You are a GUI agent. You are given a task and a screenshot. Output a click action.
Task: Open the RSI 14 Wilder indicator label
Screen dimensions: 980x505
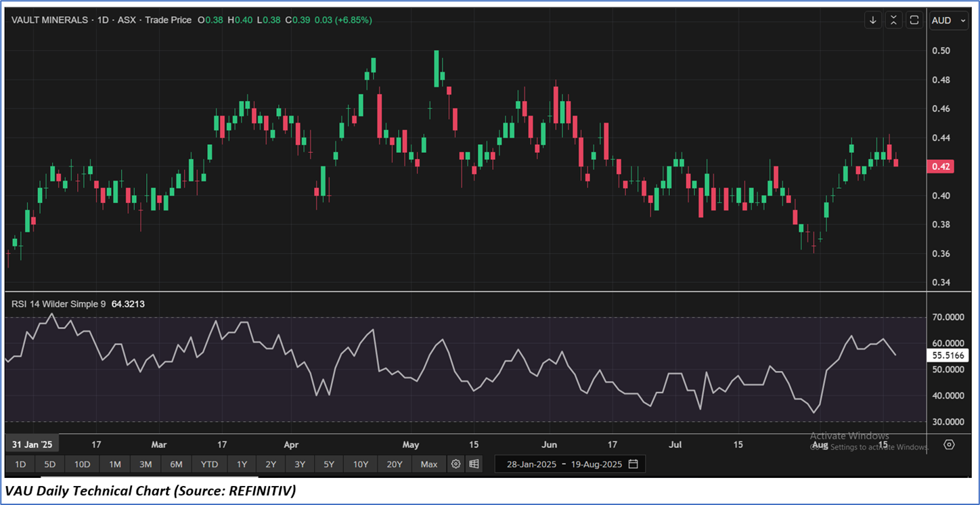coord(58,305)
